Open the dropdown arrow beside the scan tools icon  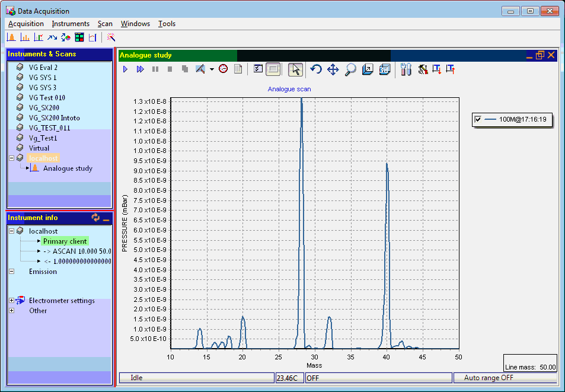click(212, 69)
